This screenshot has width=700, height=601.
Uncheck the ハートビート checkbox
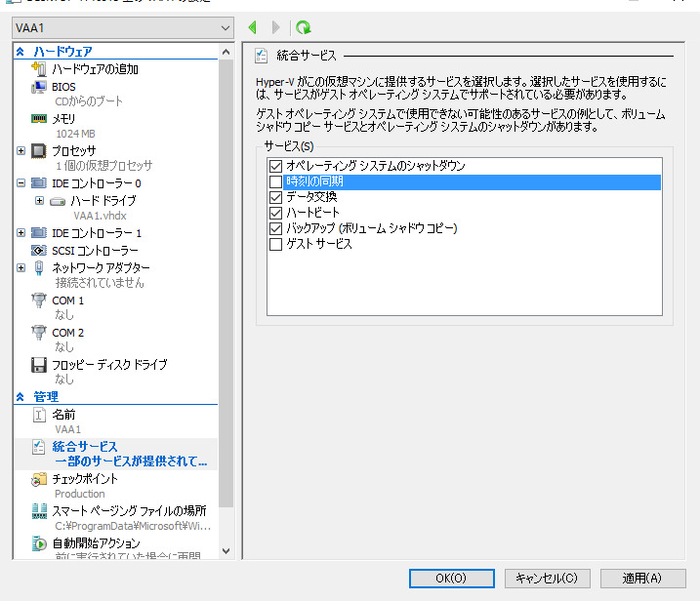click(276, 213)
